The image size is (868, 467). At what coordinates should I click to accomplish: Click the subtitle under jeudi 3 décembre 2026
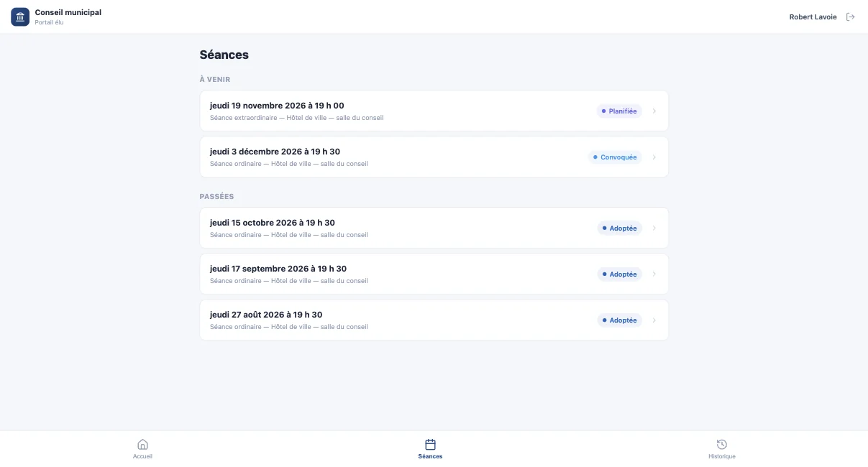point(289,164)
